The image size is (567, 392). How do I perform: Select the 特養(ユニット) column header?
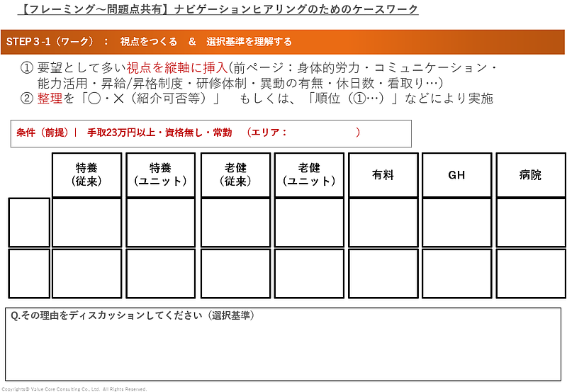coord(161,175)
